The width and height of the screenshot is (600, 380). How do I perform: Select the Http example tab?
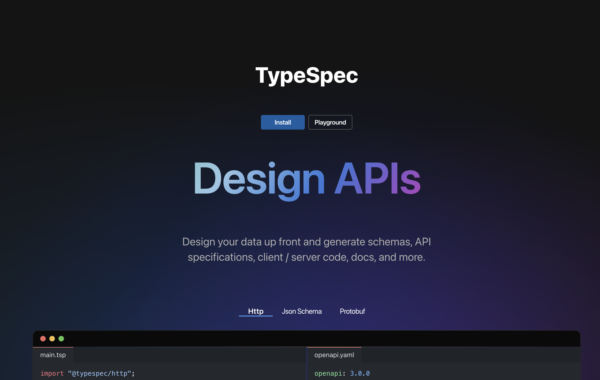[256, 311]
